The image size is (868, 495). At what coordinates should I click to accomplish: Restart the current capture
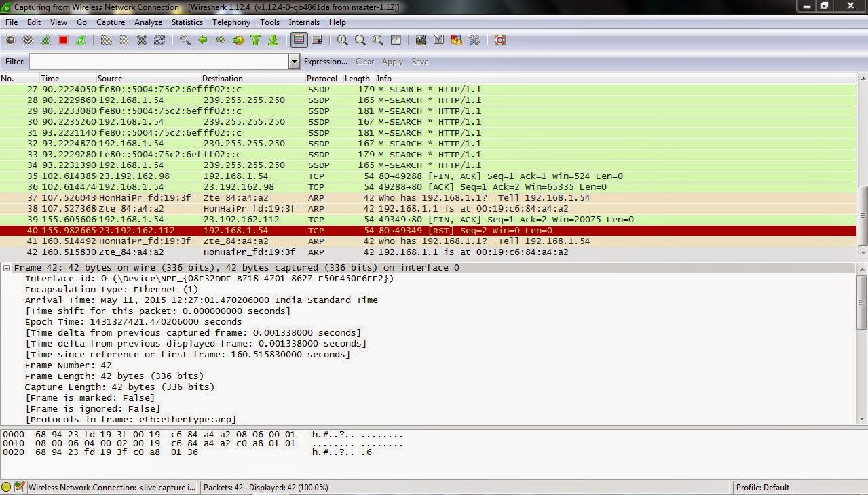[x=81, y=40]
